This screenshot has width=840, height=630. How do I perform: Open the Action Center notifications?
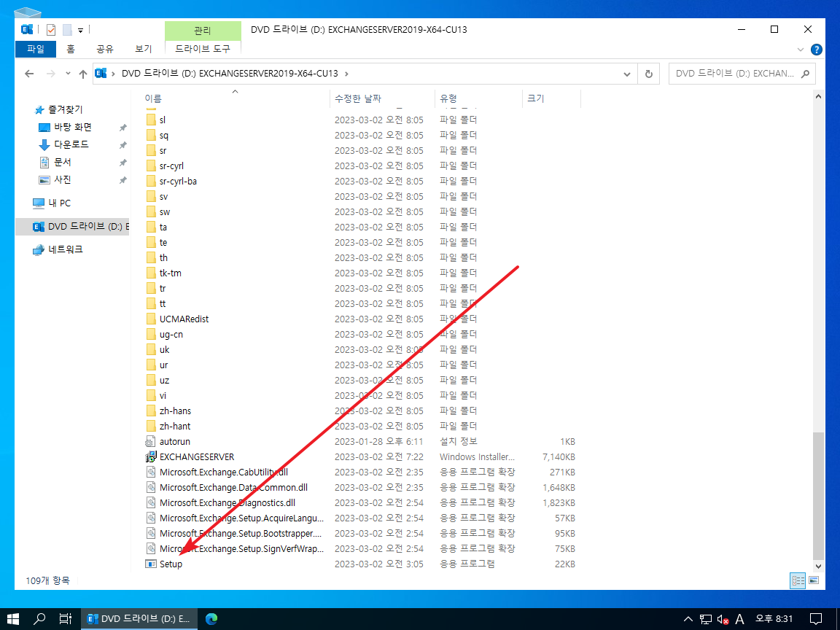click(x=816, y=619)
